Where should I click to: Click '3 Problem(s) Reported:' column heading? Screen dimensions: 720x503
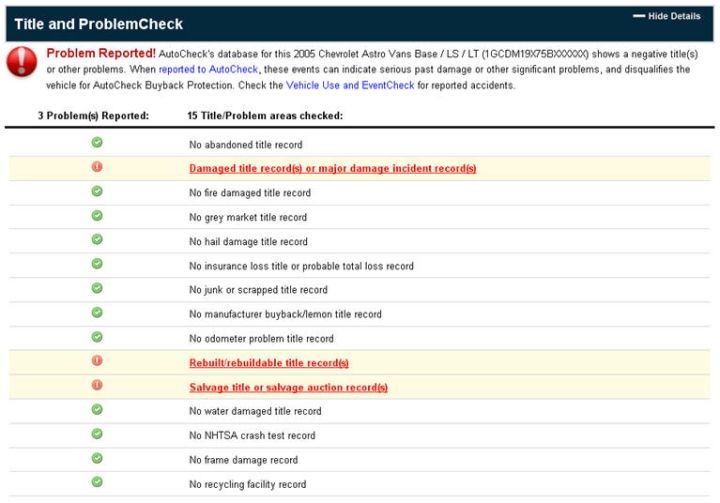click(93, 116)
